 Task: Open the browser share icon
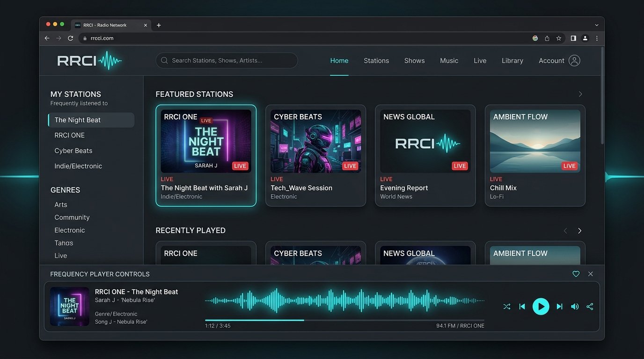click(x=547, y=38)
